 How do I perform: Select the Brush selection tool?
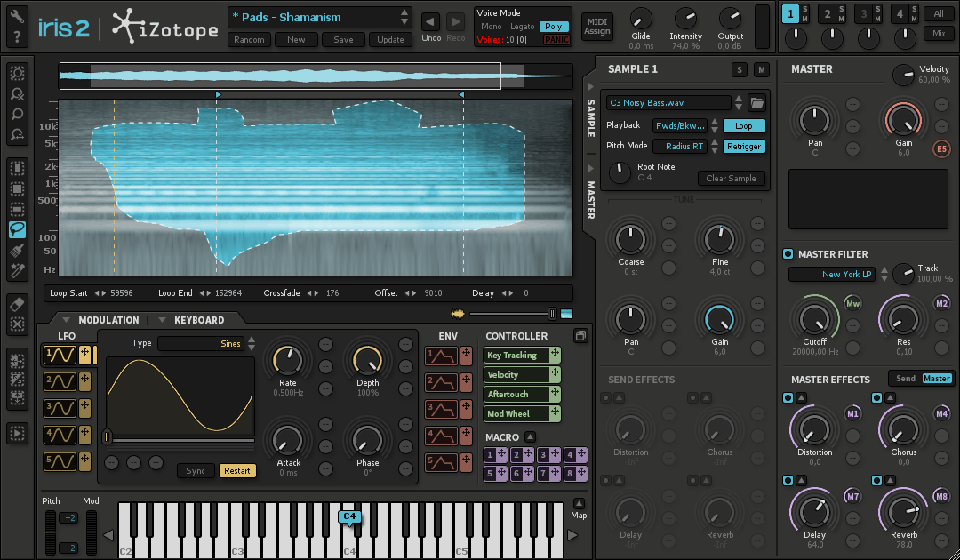pyautogui.click(x=17, y=251)
